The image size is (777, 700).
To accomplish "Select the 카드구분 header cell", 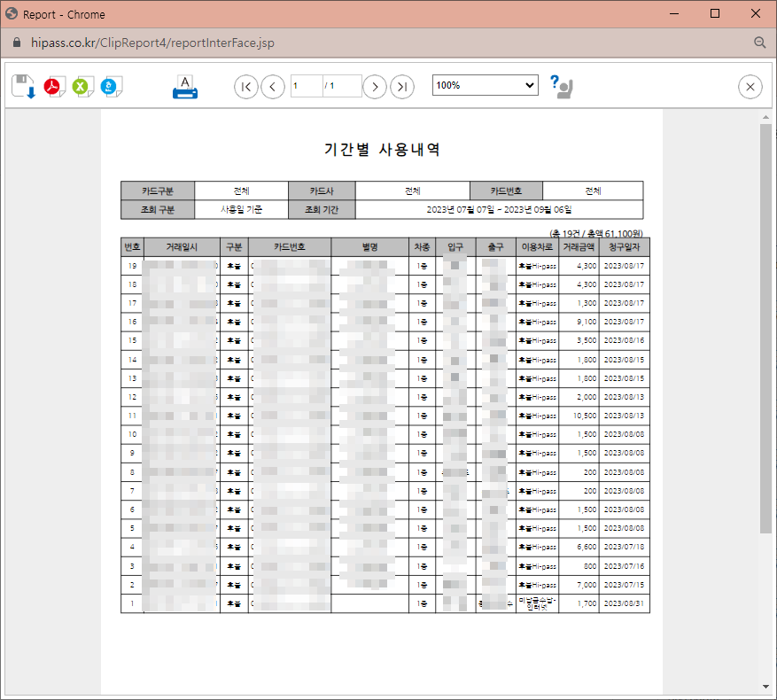I will [x=158, y=190].
